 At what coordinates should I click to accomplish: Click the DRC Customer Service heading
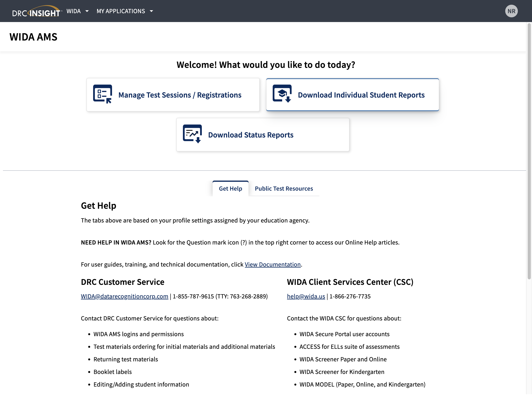point(122,282)
